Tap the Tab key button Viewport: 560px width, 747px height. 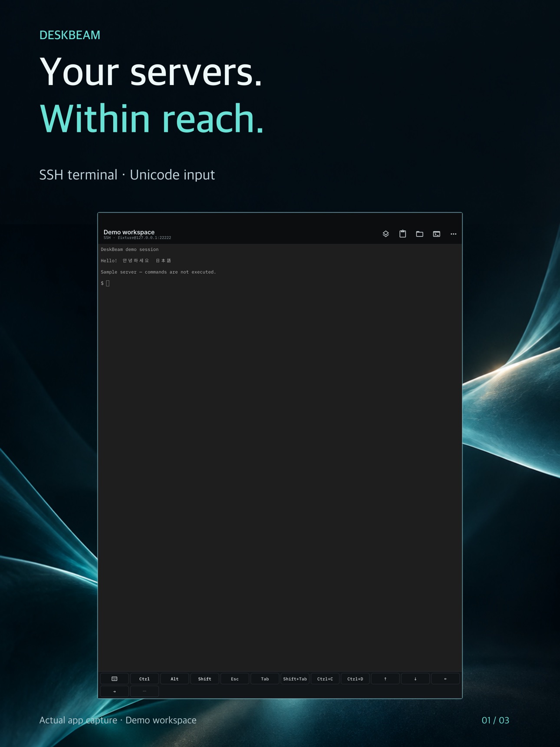(x=265, y=679)
